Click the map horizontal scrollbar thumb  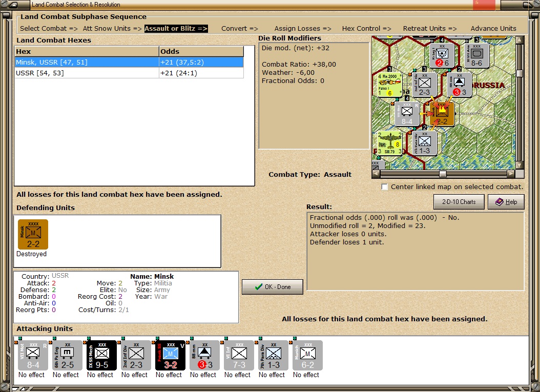tap(443, 174)
